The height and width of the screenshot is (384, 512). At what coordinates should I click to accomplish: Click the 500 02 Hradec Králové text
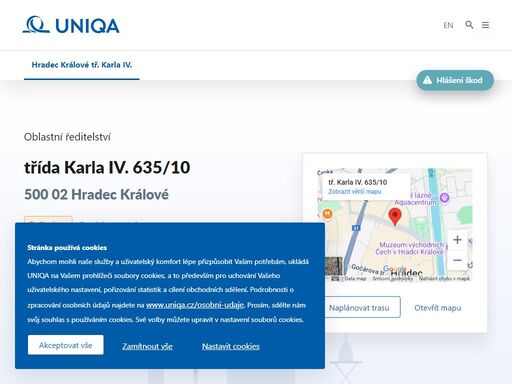pos(96,194)
